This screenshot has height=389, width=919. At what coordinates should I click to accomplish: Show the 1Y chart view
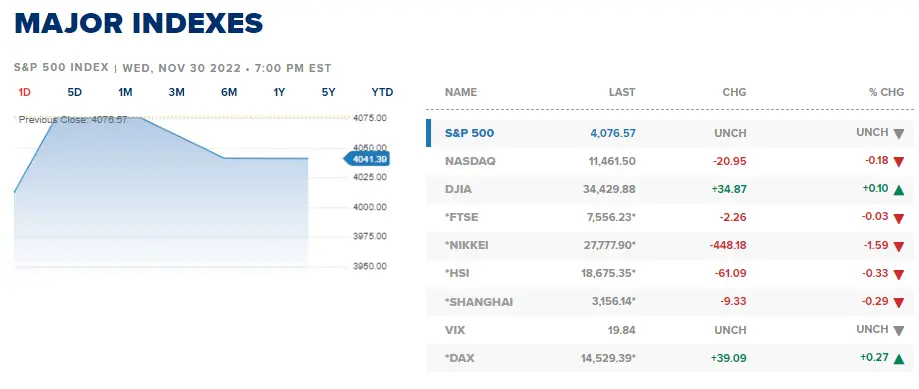pyautogui.click(x=279, y=92)
